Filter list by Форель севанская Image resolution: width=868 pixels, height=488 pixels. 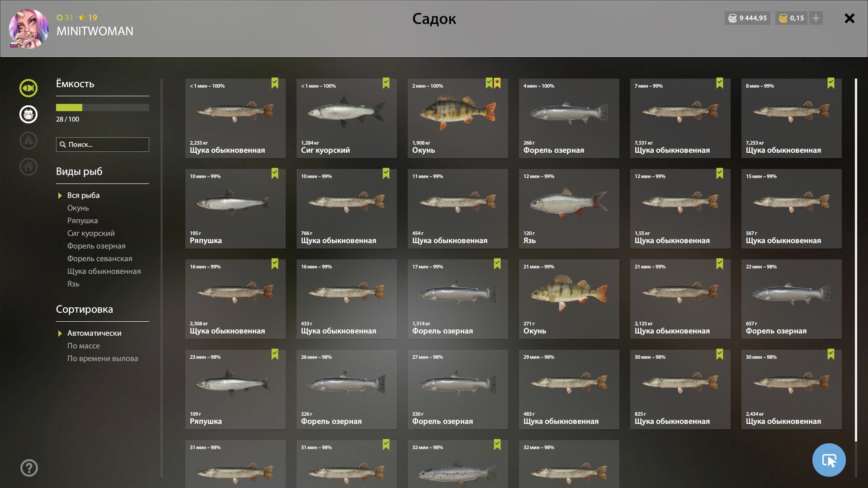99,258
